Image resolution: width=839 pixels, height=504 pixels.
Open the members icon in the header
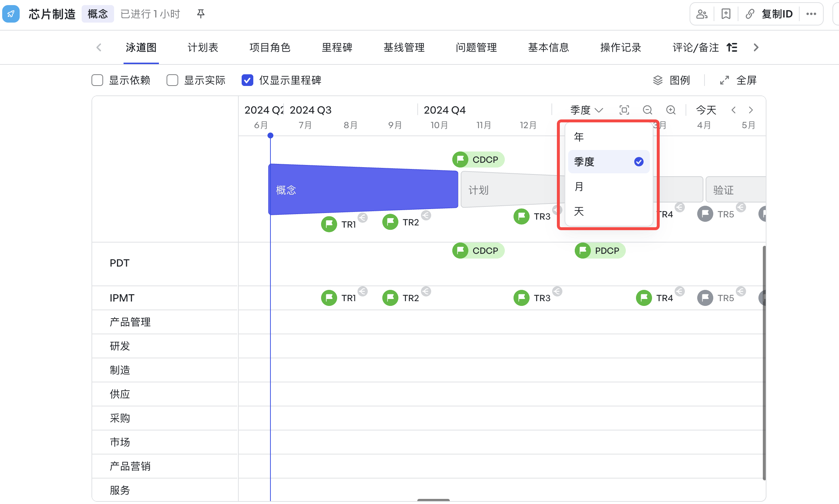pos(702,14)
